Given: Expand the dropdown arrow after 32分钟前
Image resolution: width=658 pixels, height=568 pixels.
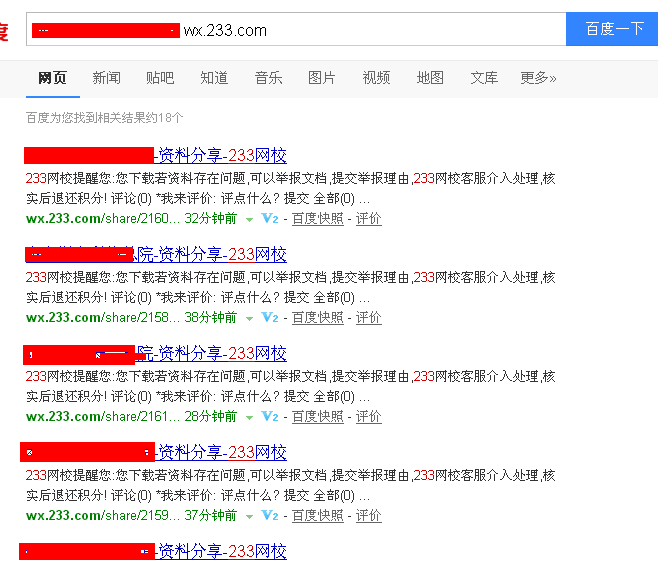Looking at the screenshot, I should click(x=249, y=220).
